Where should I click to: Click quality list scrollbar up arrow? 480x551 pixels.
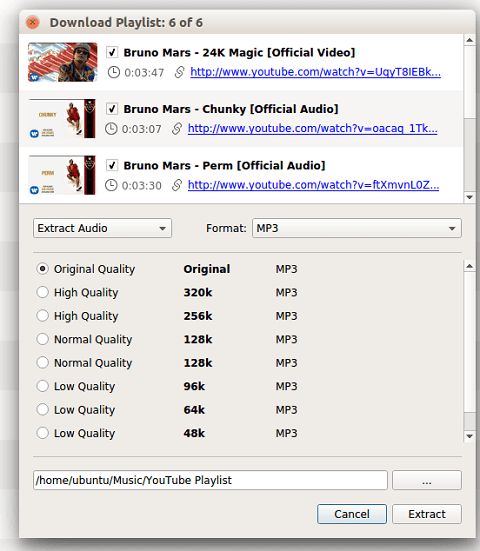(469, 266)
